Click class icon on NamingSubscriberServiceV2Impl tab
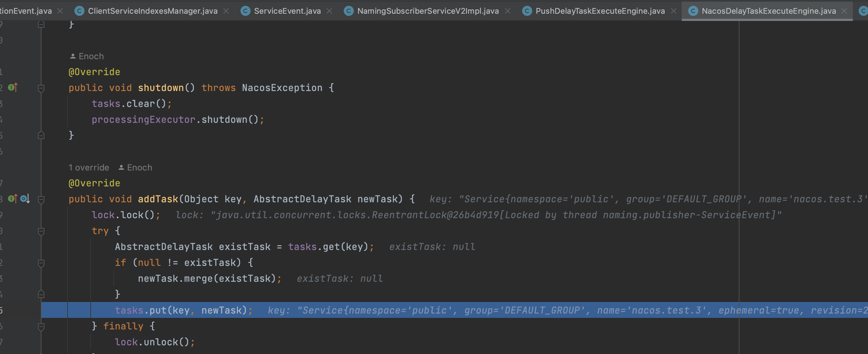 (348, 11)
